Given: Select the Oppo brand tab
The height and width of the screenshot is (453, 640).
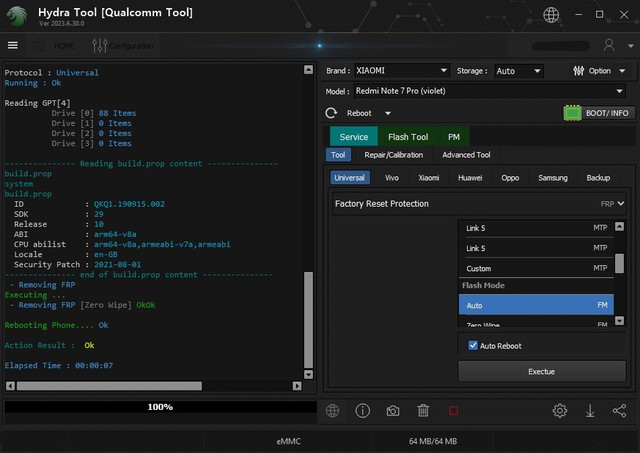Looking at the screenshot, I should pos(510,178).
